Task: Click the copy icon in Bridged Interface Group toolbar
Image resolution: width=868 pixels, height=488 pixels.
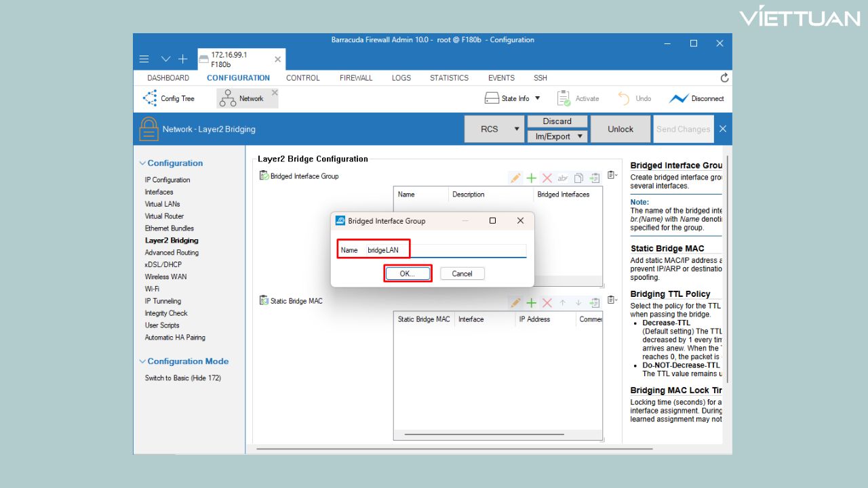Action: (578, 178)
